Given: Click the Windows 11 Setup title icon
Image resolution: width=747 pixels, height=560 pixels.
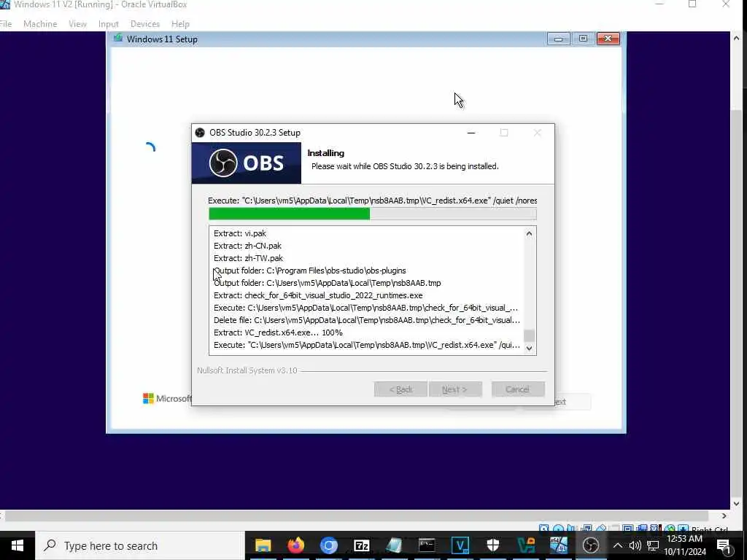Looking at the screenshot, I should pos(117,39).
